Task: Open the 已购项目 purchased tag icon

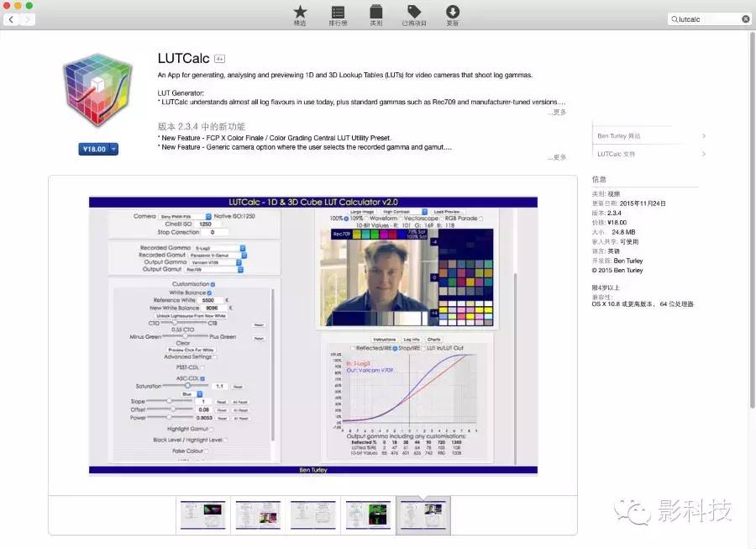Action: coord(413,12)
